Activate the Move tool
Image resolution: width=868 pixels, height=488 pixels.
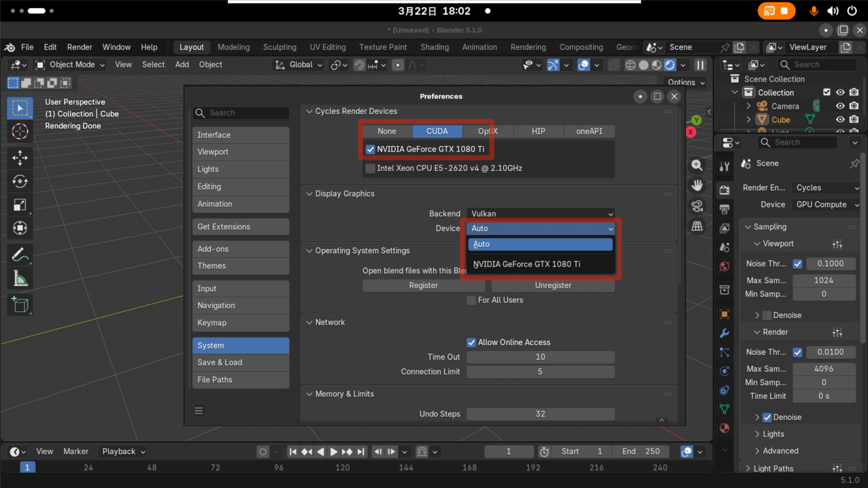pos(20,158)
